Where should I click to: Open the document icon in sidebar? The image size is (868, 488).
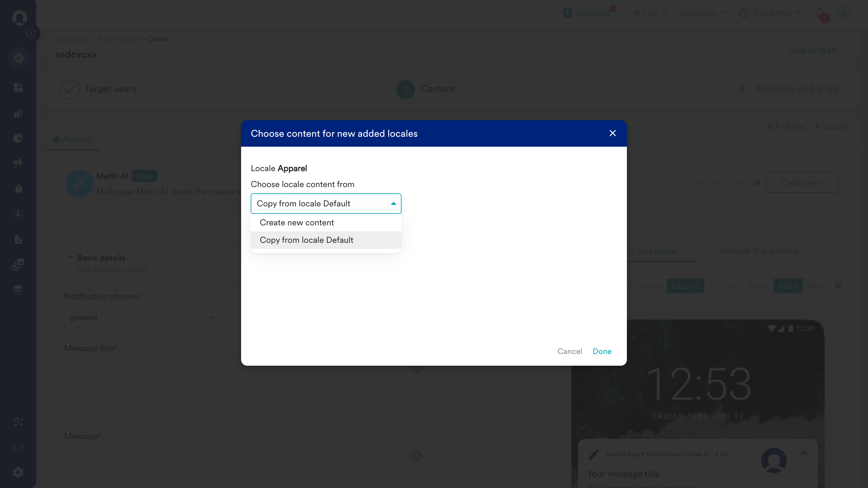(18, 239)
